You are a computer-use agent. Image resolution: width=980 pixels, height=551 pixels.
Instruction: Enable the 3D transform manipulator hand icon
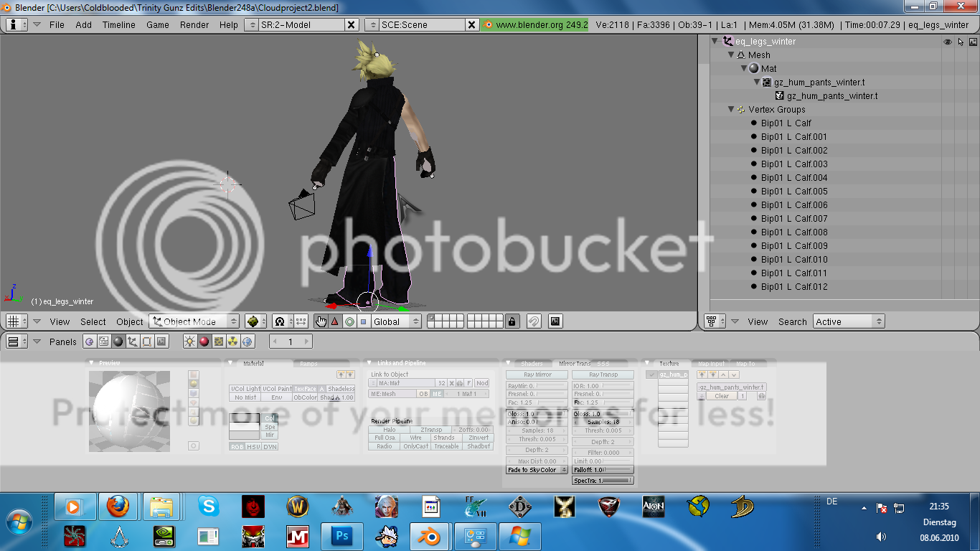[321, 321]
